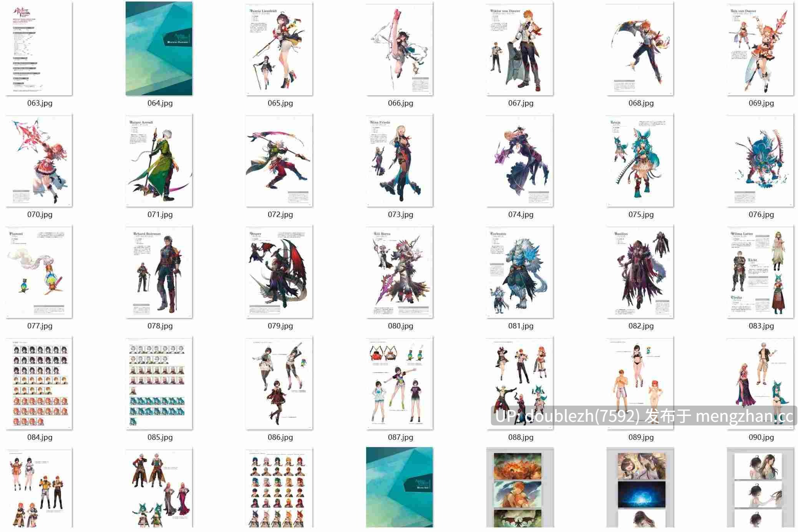Select the 087.jpg thumbnail image
Viewport: 798px width, 532px height.
coord(400,383)
